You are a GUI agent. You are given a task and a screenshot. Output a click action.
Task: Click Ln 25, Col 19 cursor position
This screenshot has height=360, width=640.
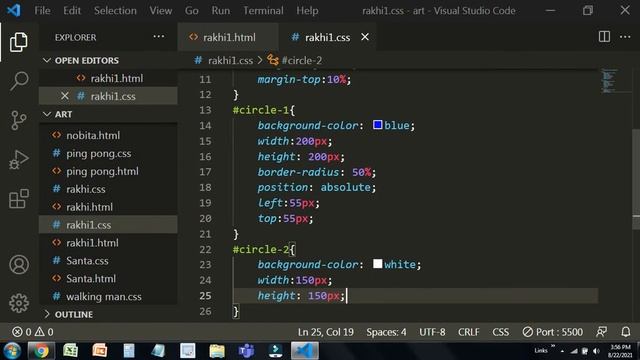[326, 332]
